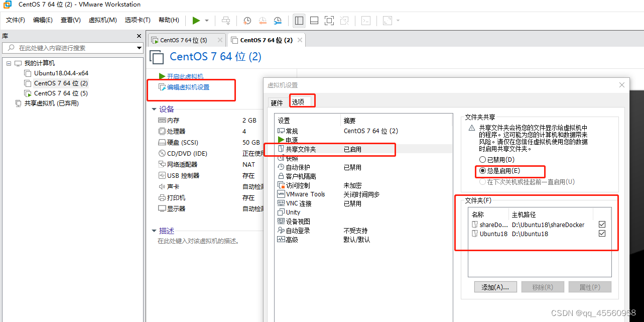Viewport: 644px width, 322px height.
Task: Select 自动保护 in the settings list
Action: 298,167
